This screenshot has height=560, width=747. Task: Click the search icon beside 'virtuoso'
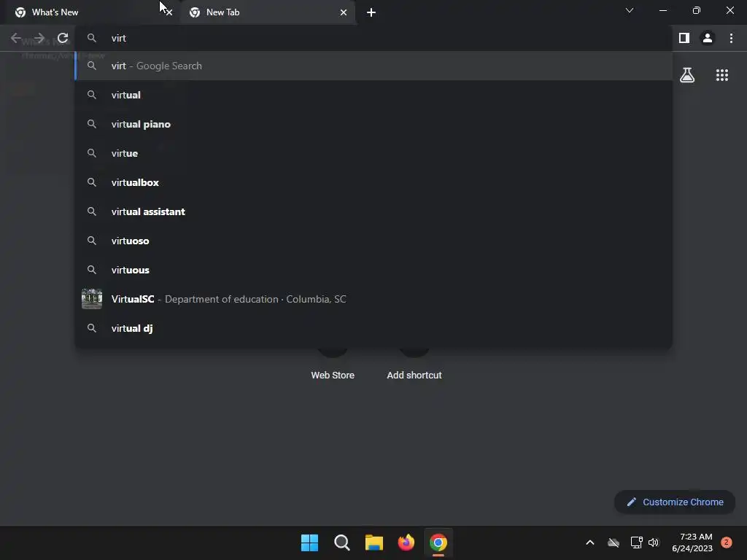[x=92, y=241]
